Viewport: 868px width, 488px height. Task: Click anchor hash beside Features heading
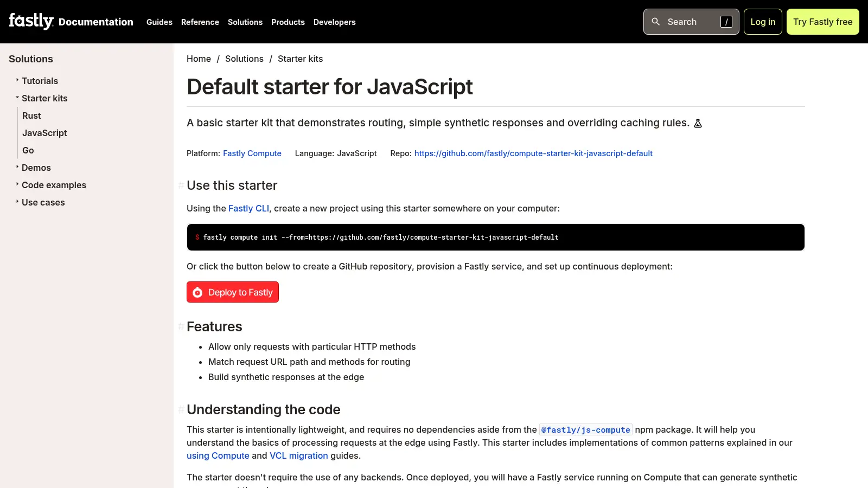click(x=181, y=326)
